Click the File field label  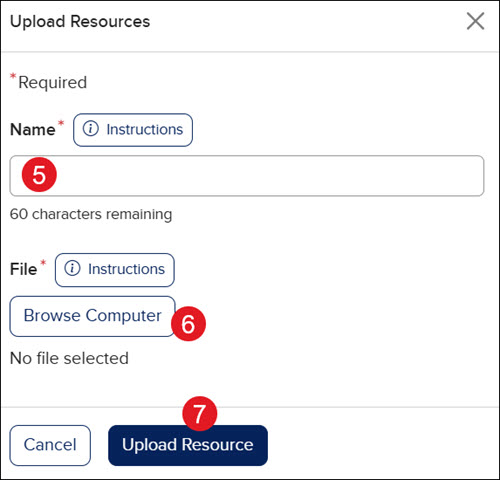click(23, 269)
